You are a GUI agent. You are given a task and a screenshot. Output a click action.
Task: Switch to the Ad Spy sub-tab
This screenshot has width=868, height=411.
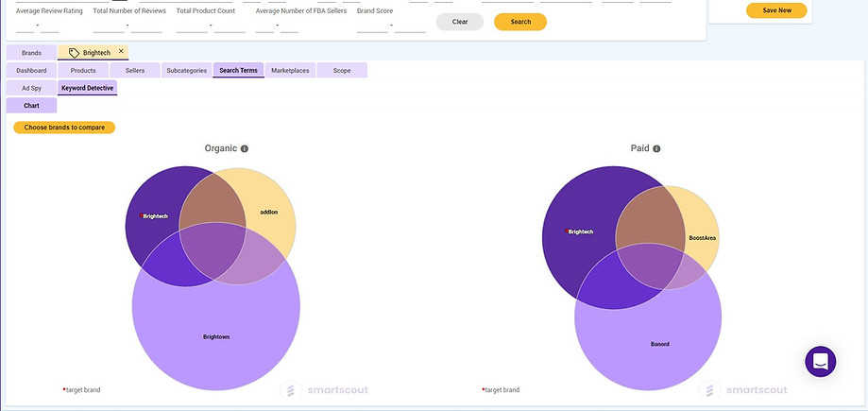click(31, 88)
